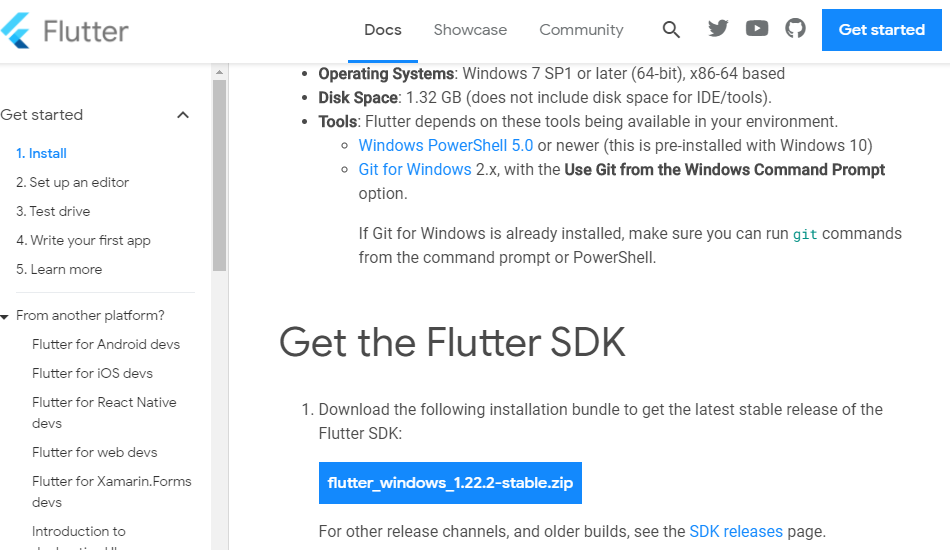Open Flutter's YouTube channel icon
Viewport: 950px width, 550px height.
click(x=757, y=28)
